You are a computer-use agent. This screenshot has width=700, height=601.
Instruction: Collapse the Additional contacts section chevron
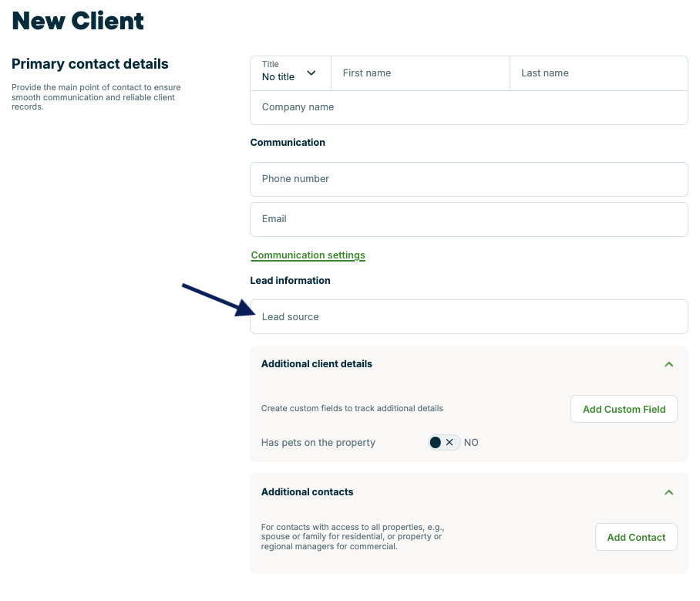click(x=668, y=492)
